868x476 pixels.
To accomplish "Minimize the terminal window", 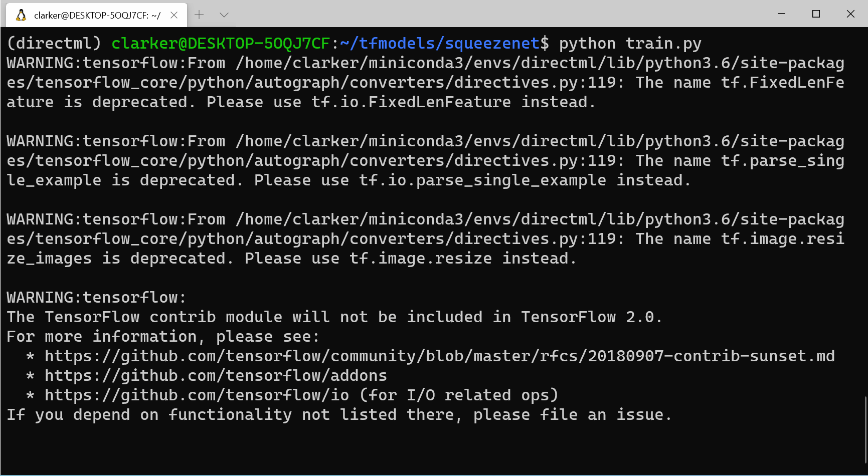I will point(781,14).
